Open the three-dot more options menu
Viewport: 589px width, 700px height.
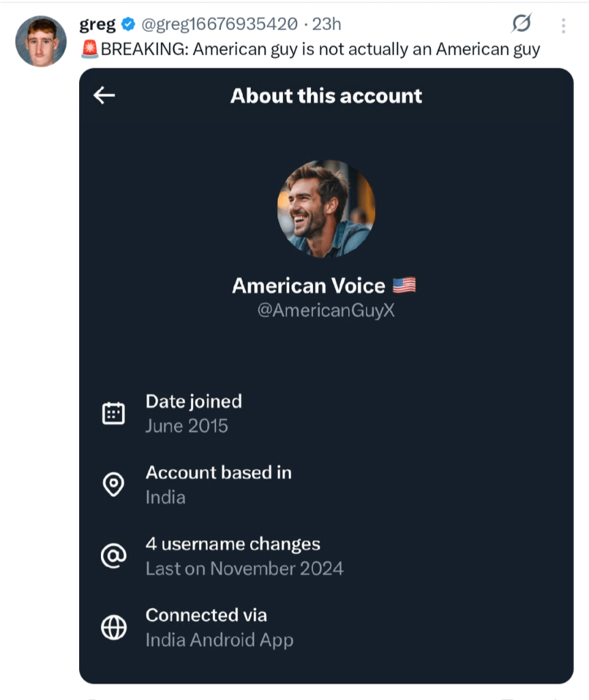pyautogui.click(x=563, y=26)
